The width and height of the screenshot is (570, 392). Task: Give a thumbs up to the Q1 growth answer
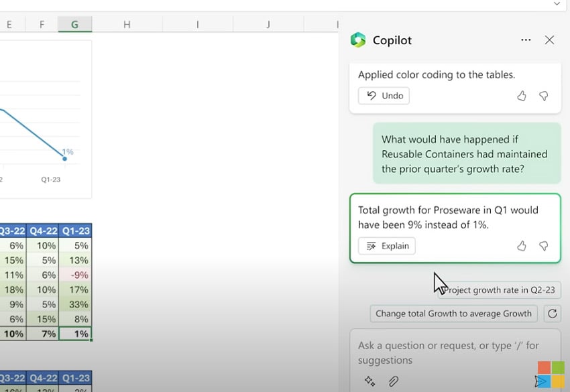tap(522, 246)
